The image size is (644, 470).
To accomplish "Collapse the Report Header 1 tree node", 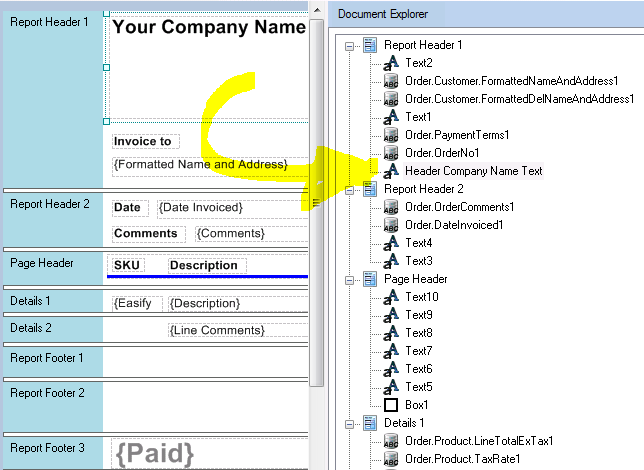I will (350, 45).
